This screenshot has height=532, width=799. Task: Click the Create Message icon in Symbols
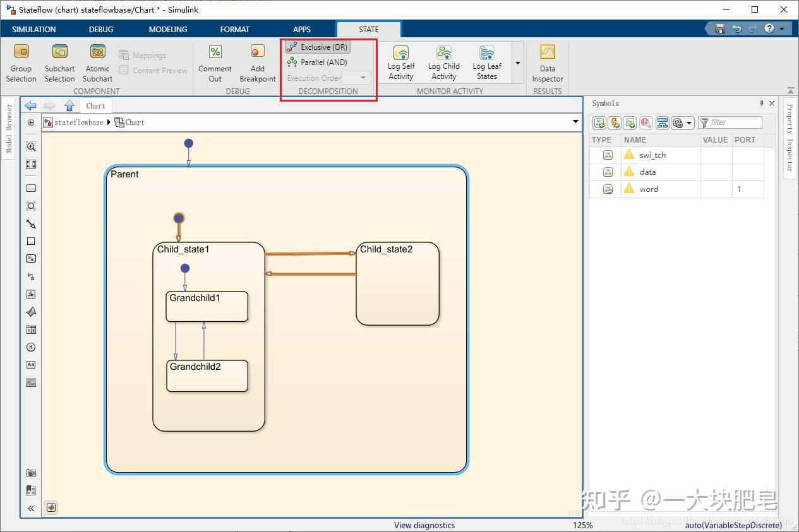click(x=630, y=122)
